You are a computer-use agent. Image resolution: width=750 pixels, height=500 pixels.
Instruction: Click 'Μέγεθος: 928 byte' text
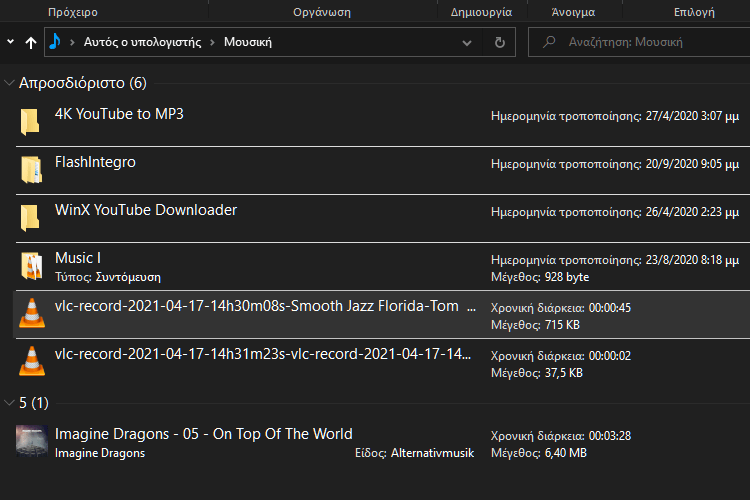540,277
